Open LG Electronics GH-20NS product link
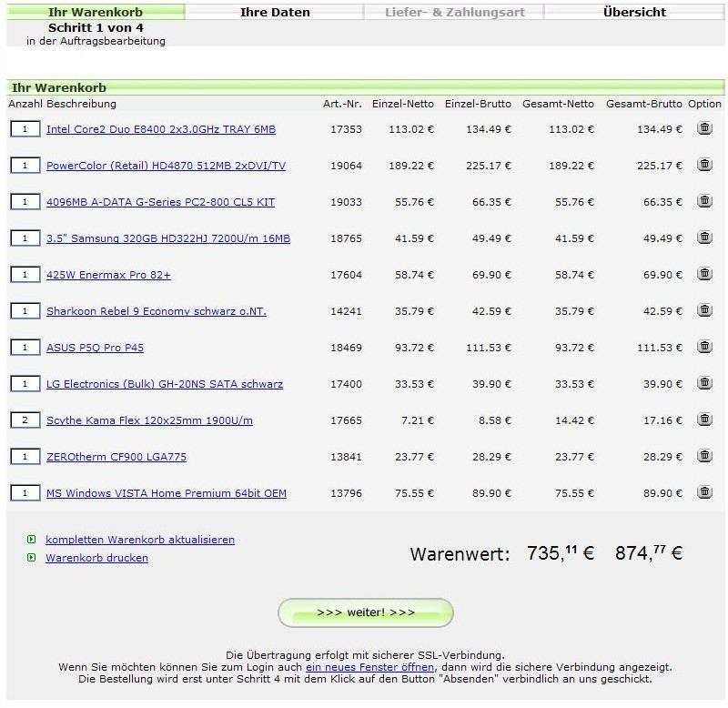 pos(165,384)
